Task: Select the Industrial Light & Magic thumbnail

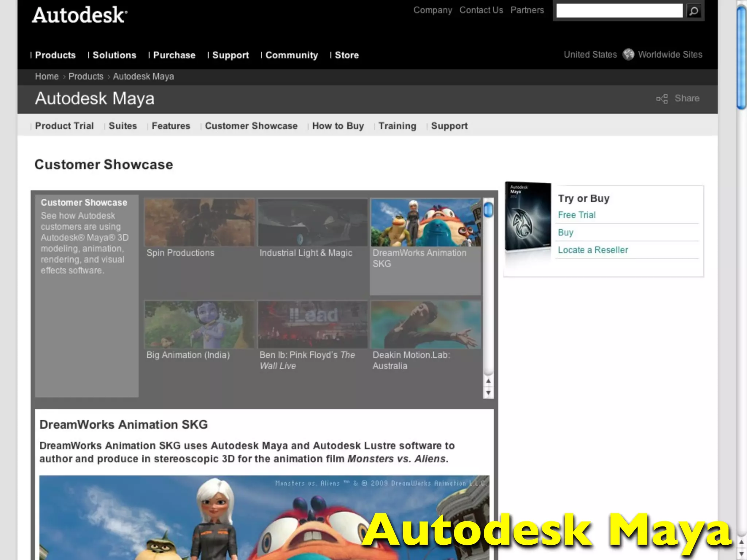Action: 313,222
